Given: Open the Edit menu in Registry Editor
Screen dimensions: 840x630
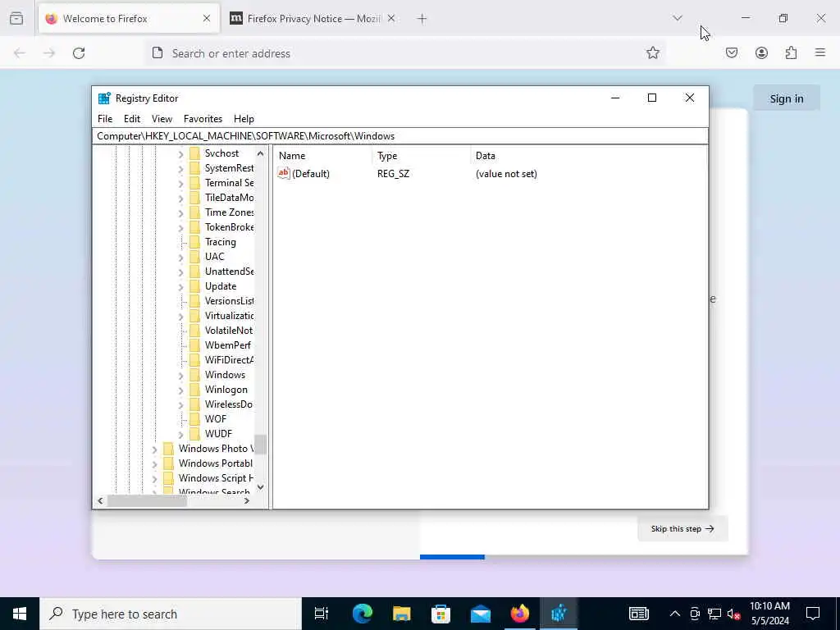Looking at the screenshot, I should [132, 119].
